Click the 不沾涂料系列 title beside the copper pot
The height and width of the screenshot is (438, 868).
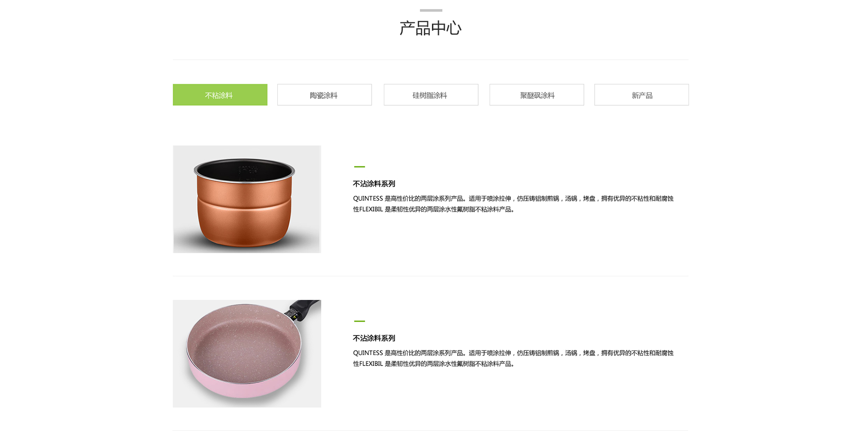(374, 184)
